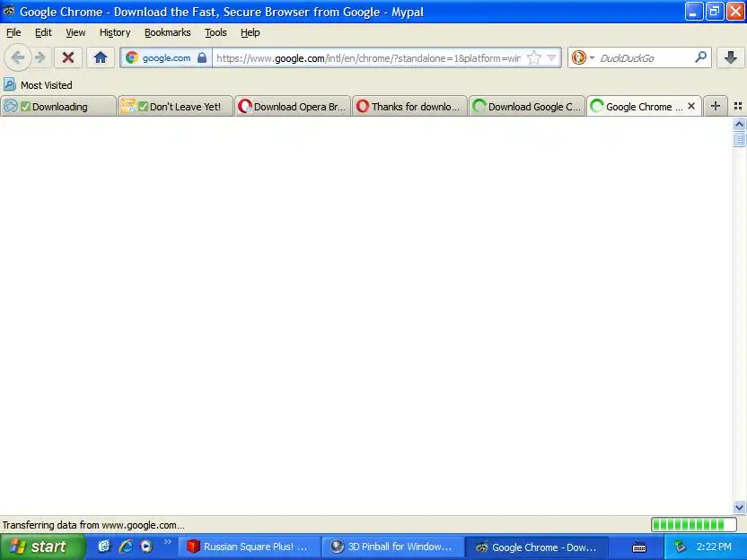Image resolution: width=747 pixels, height=560 pixels.
Task: Click the Show Desktop quick launch icon
Action: click(x=104, y=547)
